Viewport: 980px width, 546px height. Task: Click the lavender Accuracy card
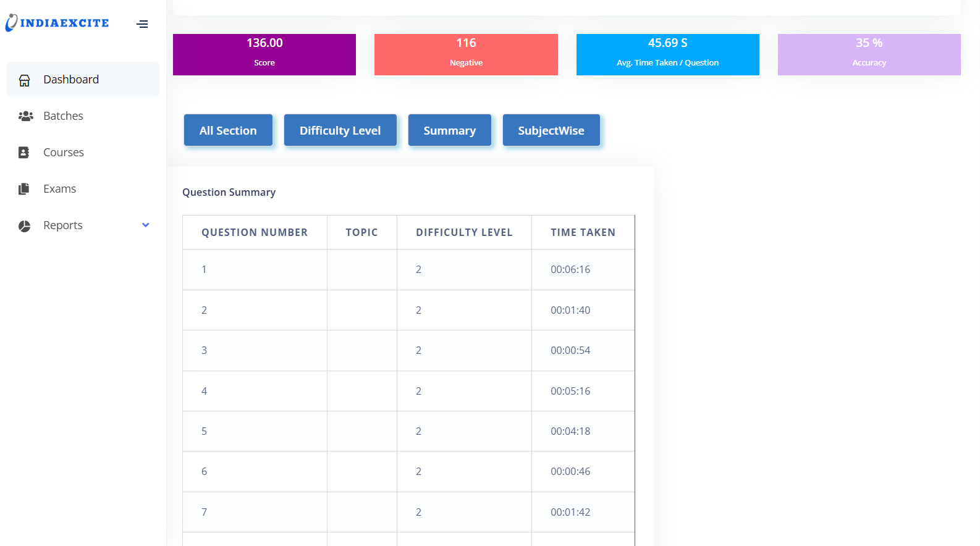pyautogui.click(x=869, y=54)
